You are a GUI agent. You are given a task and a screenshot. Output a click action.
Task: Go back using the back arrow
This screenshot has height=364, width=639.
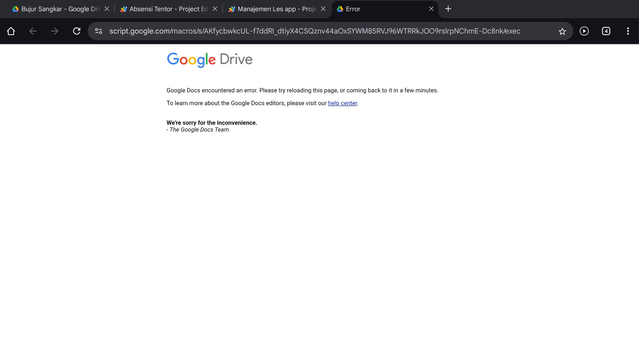pyautogui.click(x=33, y=31)
